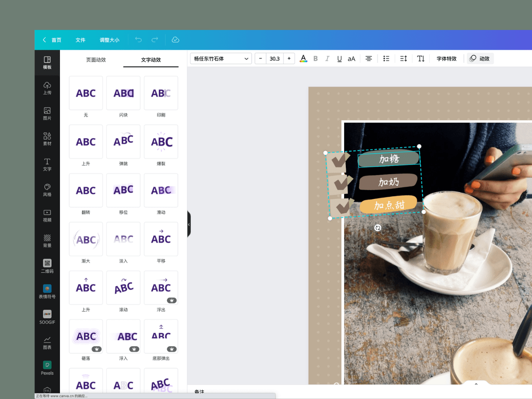Open the text color picker
This screenshot has width=532, height=399.
[x=303, y=59]
